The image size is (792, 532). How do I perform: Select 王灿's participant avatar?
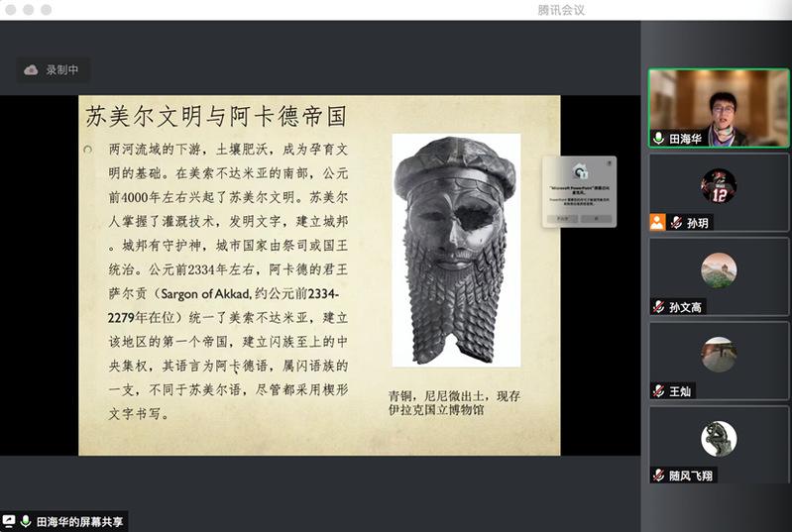coord(719,355)
